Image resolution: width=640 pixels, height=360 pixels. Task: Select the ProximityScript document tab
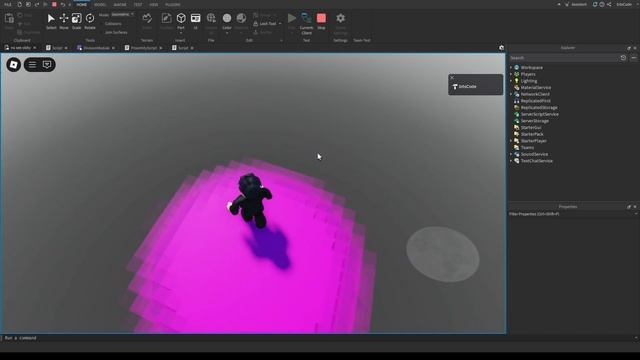coord(144,48)
